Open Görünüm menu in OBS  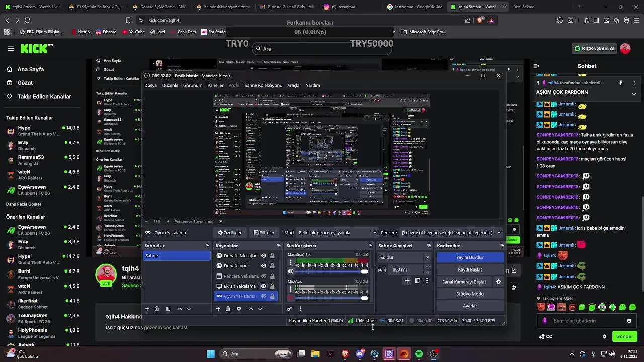click(x=193, y=86)
